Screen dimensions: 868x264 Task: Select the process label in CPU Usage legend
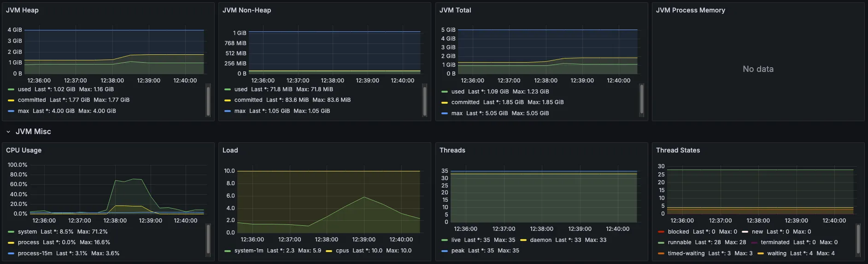28,242
